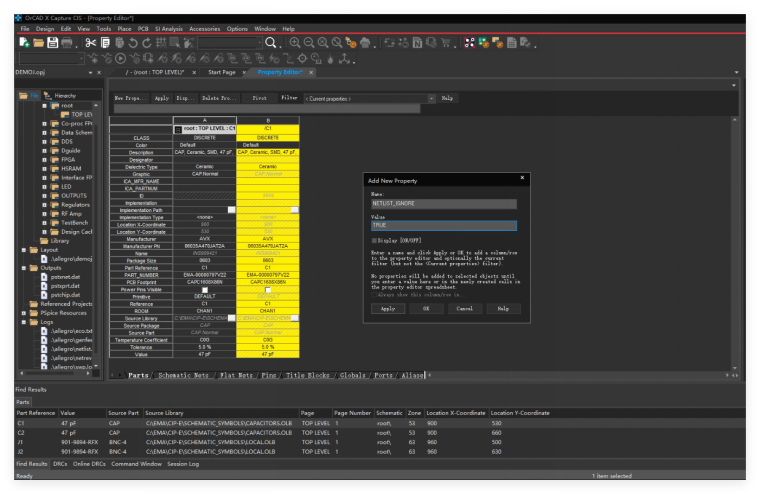Open the Filter Current properties dropdown
Viewport: 761px width, 495px height.
point(431,99)
